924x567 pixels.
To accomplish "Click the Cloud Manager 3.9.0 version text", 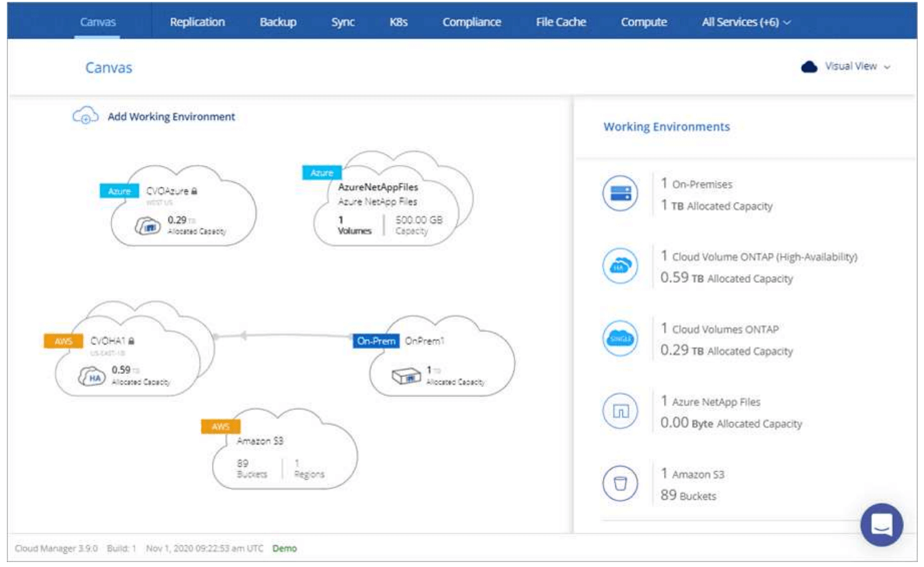I will (56, 548).
